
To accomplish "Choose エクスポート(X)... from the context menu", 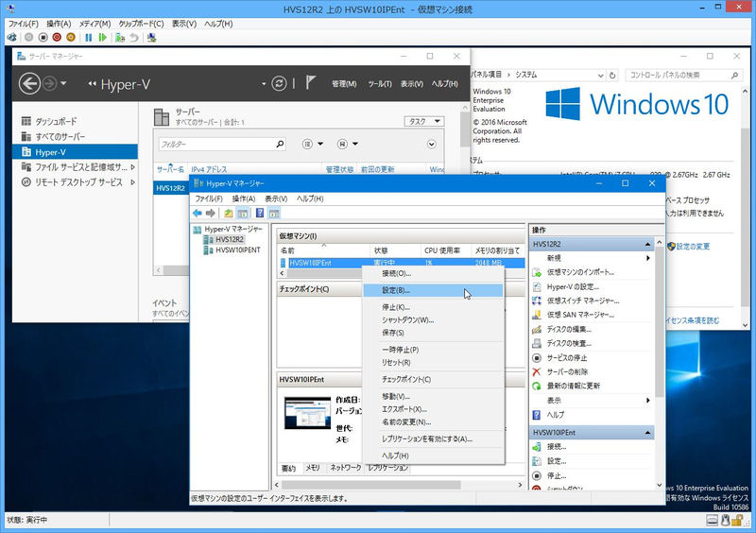I will [433, 409].
